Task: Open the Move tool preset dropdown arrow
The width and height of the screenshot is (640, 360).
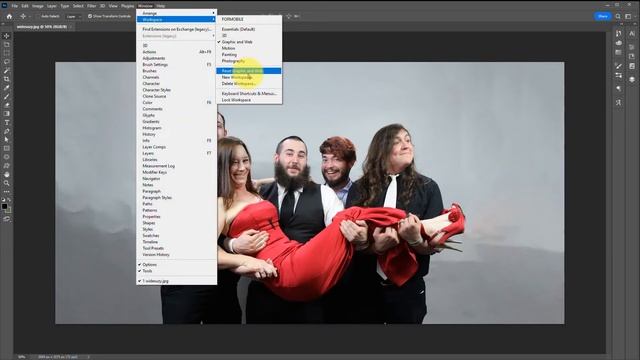Action: click(29, 16)
